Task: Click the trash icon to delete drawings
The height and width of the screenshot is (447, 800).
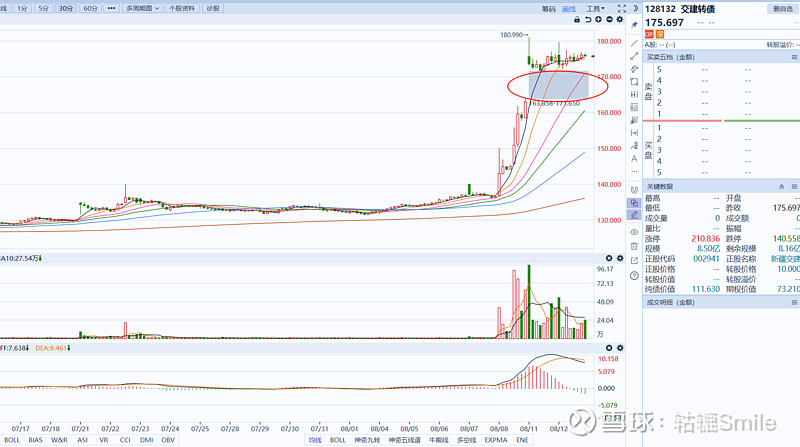Action: point(634,246)
